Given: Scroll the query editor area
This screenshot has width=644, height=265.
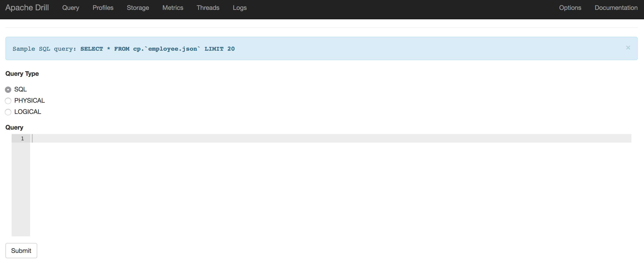Looking at the screenshot, I should click(x=322, y=185).
